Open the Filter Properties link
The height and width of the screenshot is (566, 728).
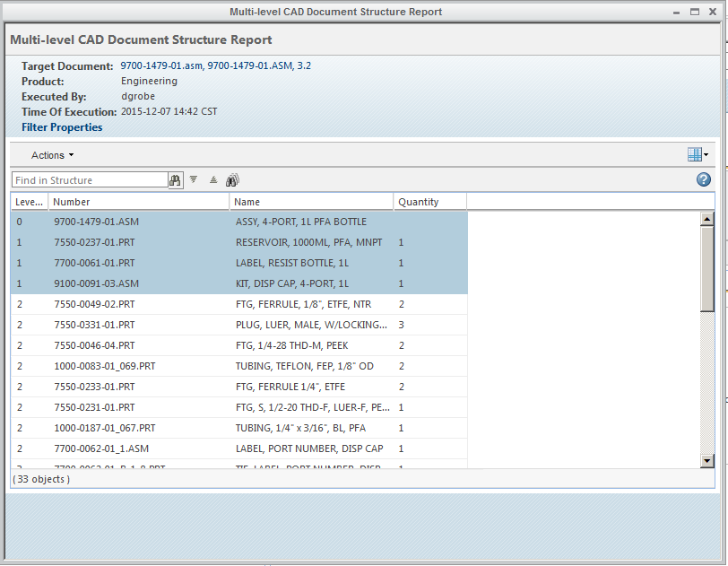pos(62,127)
